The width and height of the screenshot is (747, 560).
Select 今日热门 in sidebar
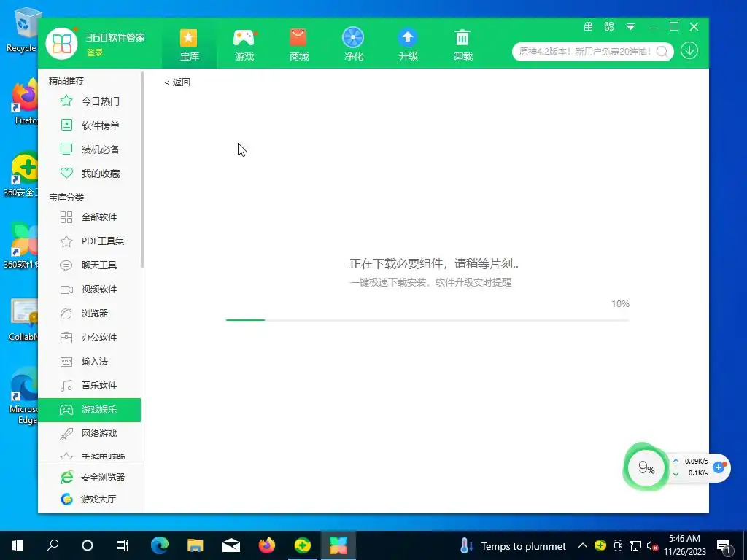[90, 101]
